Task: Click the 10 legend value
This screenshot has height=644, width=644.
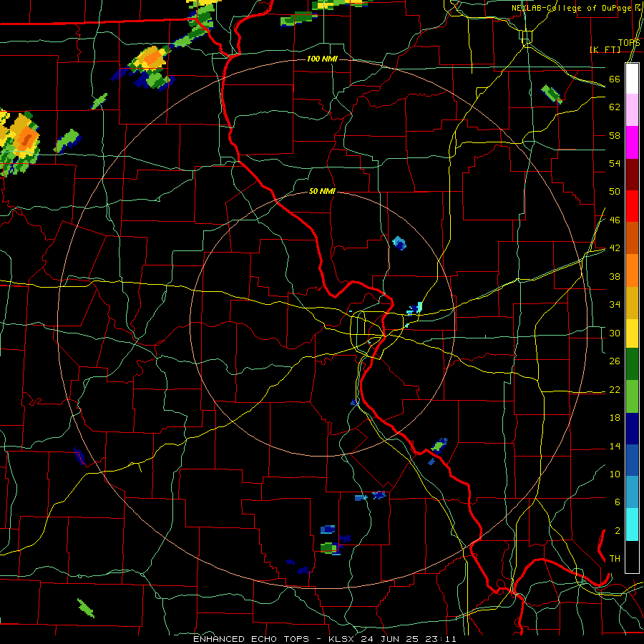Action: pyautogui.click(x=615, y=474)
